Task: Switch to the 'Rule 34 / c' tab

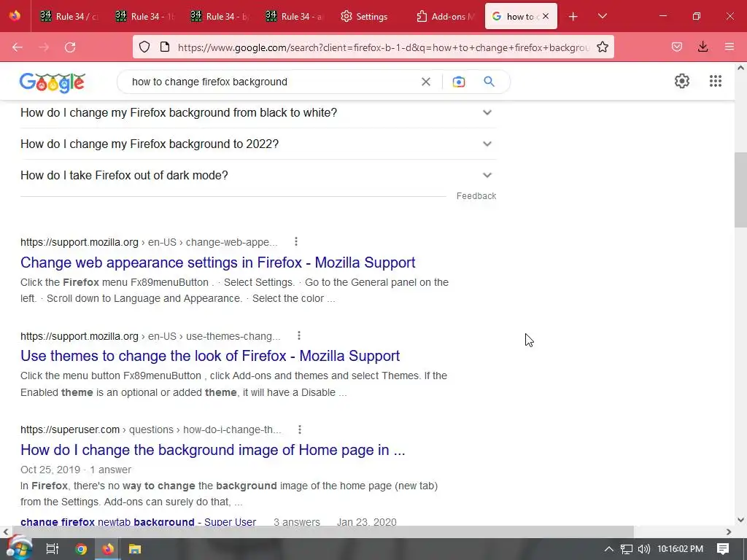Action: pos(68,16)
